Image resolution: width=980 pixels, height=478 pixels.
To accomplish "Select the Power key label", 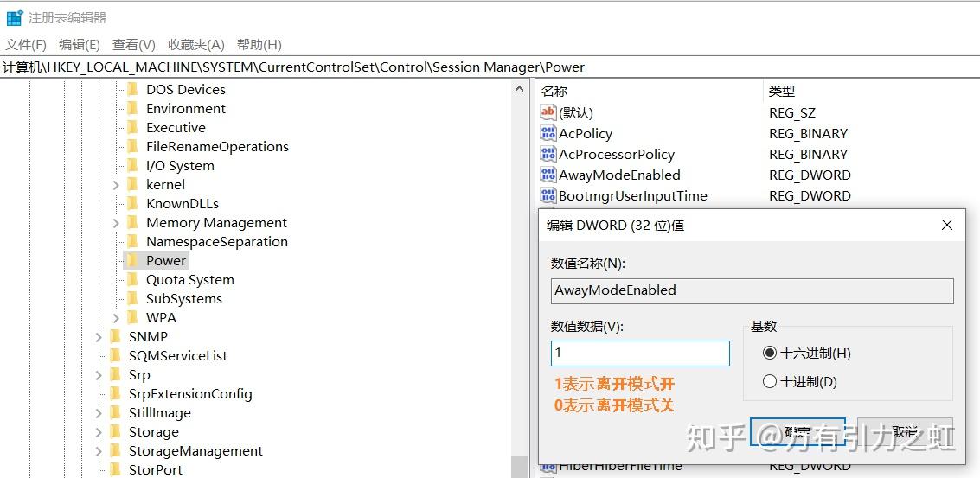I will 165,260.
